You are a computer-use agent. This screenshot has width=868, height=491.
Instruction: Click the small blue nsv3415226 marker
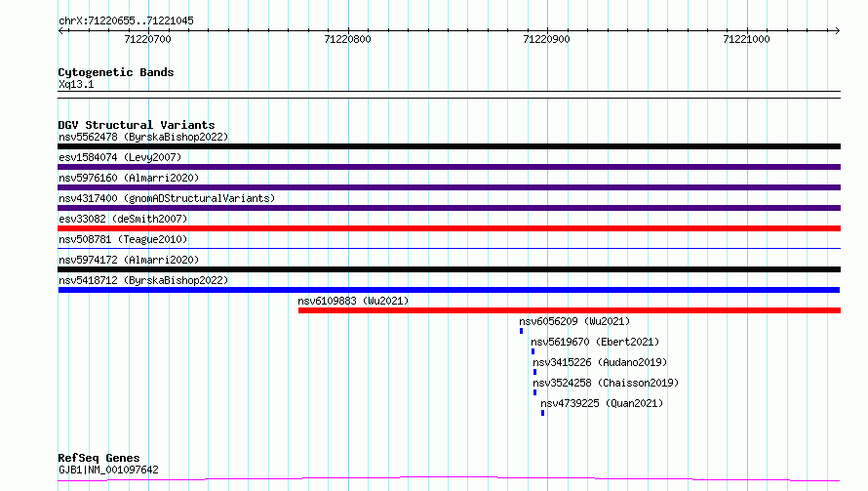[534, 373]
